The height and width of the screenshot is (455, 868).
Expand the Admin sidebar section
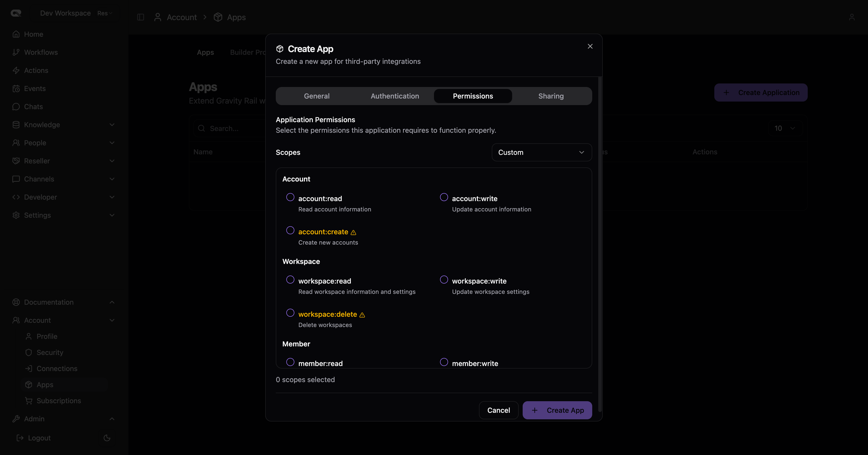point(112,419)
